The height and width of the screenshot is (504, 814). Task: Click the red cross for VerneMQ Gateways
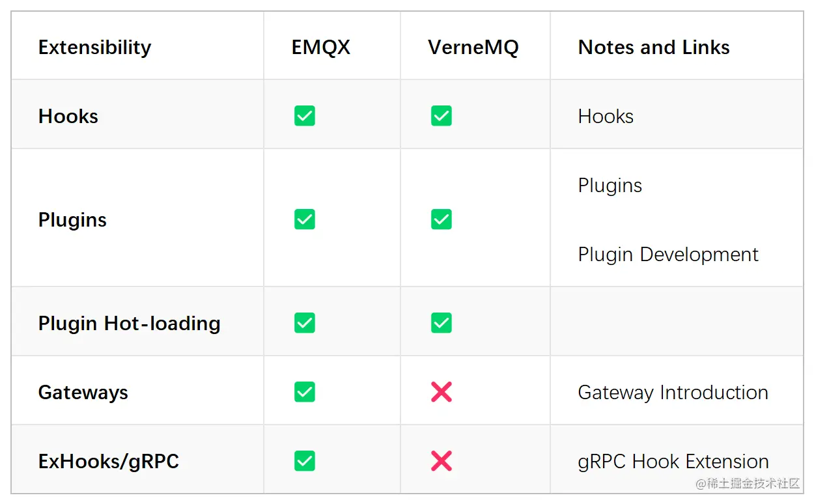[x=442, y=392]
